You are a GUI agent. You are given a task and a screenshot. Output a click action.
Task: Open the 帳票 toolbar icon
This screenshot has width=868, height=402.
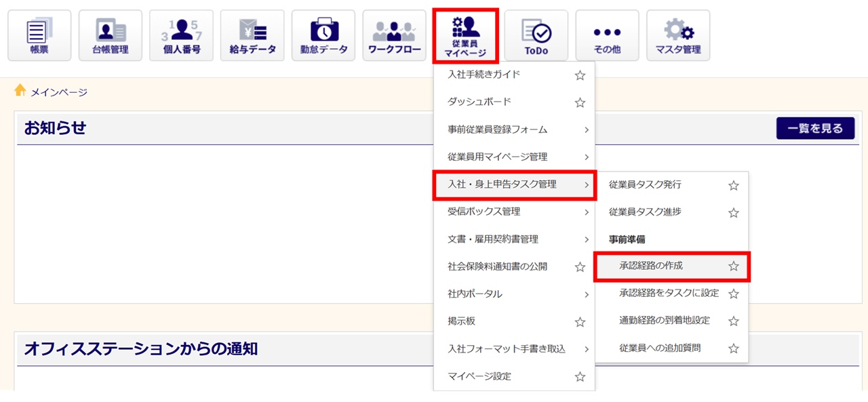point(39,35)
